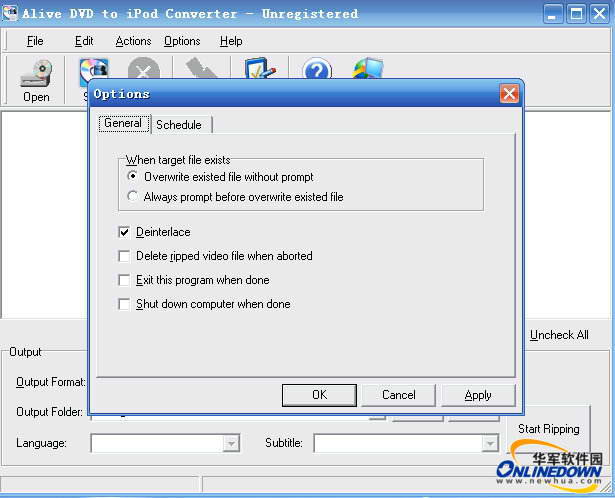Click the gray X stop toolbar icon

click(144, 68)
